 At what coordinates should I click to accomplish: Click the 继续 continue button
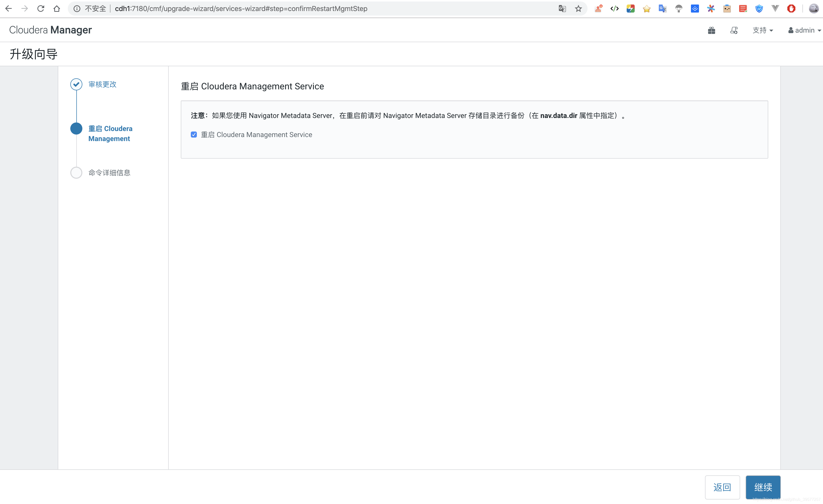pos(763,487)
